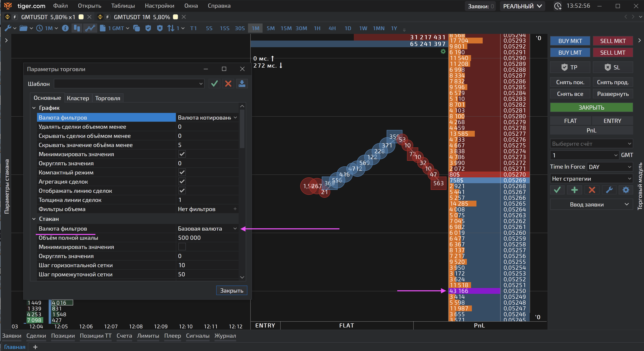644x351 pixels.
Task: Click the green plus add strategy icon
Action: click(x=575, y=190)
